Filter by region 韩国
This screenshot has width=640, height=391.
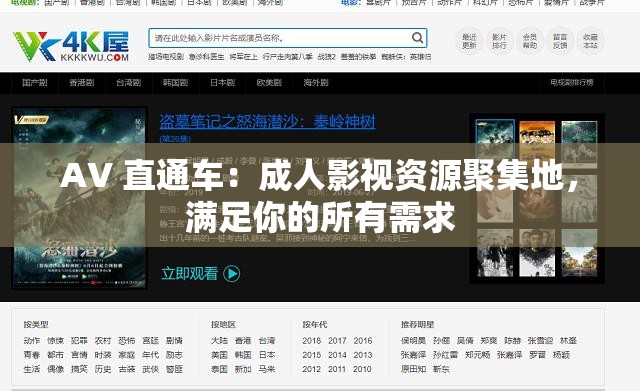click(243, 355)
